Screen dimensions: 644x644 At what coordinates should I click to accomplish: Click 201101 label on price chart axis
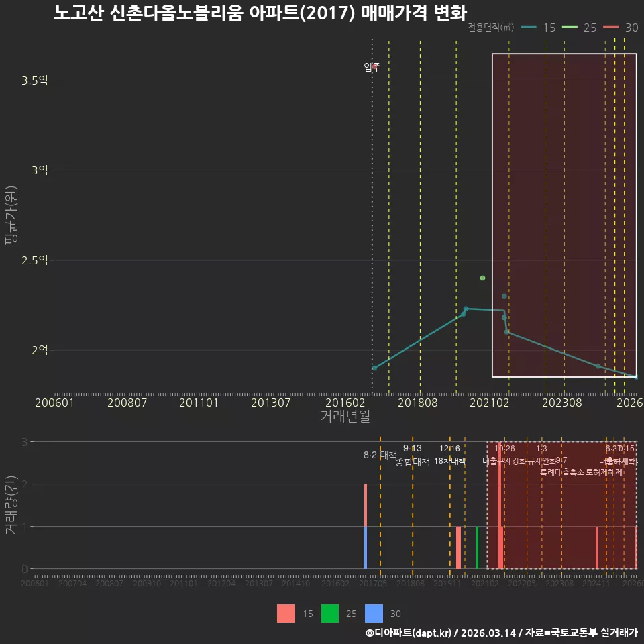click(199, 402)
